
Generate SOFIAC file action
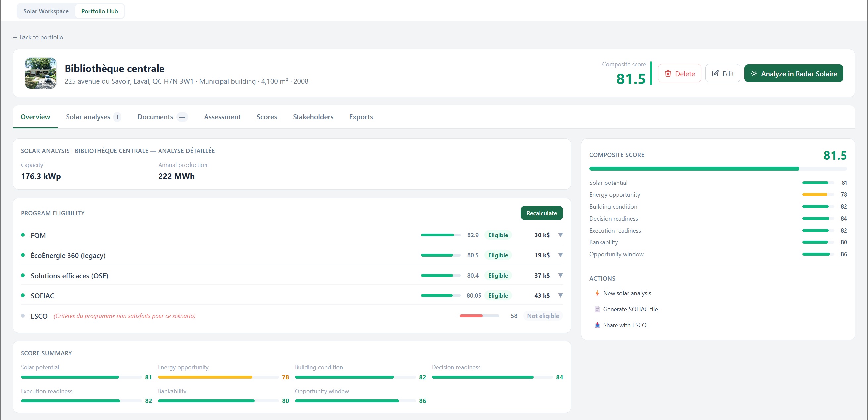tap(630, 309)
